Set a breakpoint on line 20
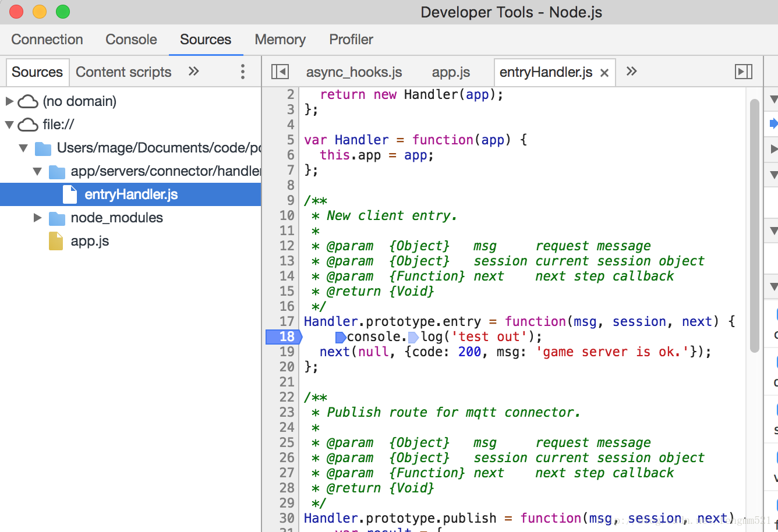The height and width of the screenshot is (532, 778). tap(287, 367)
